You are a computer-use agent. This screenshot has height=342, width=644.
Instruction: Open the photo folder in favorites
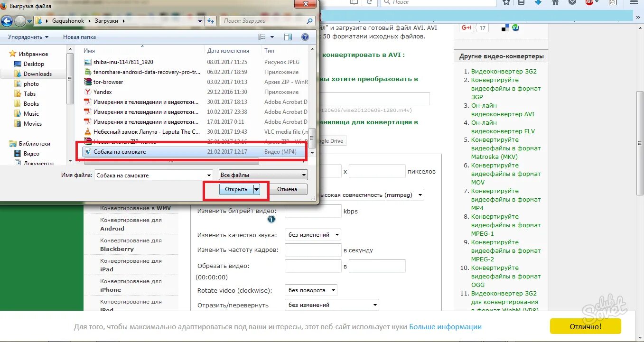(x=31, y=84)
